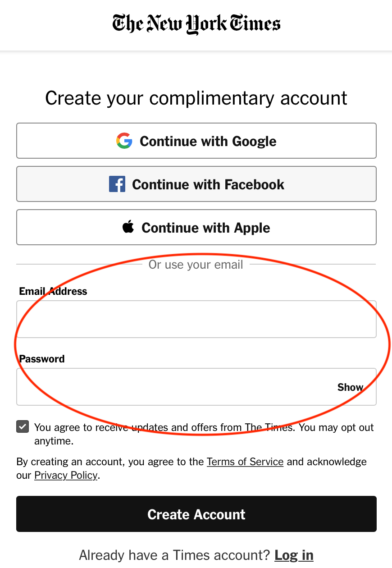The width and height of the screenshot is (392, 568).
Task: Click the Email Address field label
Action: [x=53, y=291]
